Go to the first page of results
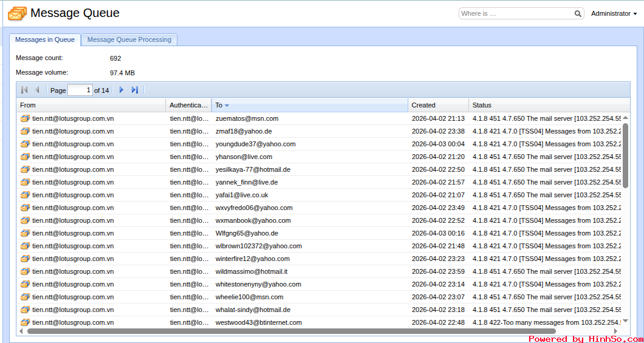Screen dimensions: 644x343 coord(24,90)
